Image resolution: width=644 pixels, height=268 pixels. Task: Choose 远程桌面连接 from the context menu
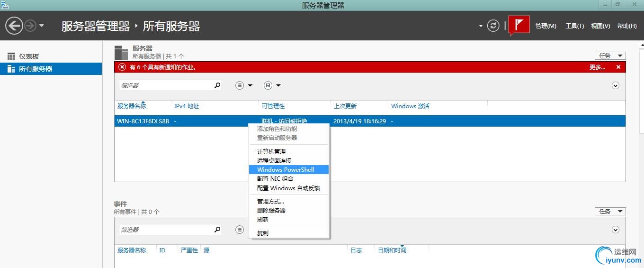[x=289, y=161]
